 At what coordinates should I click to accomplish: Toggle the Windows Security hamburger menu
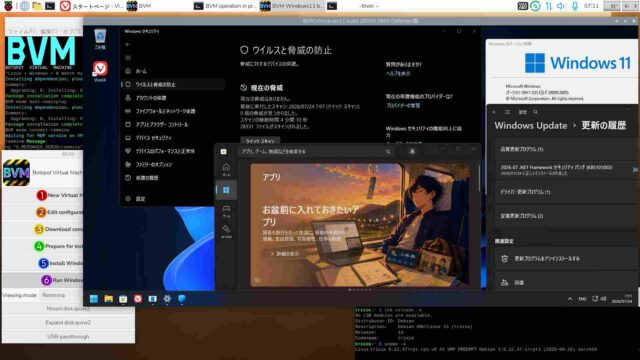(128, 58)
